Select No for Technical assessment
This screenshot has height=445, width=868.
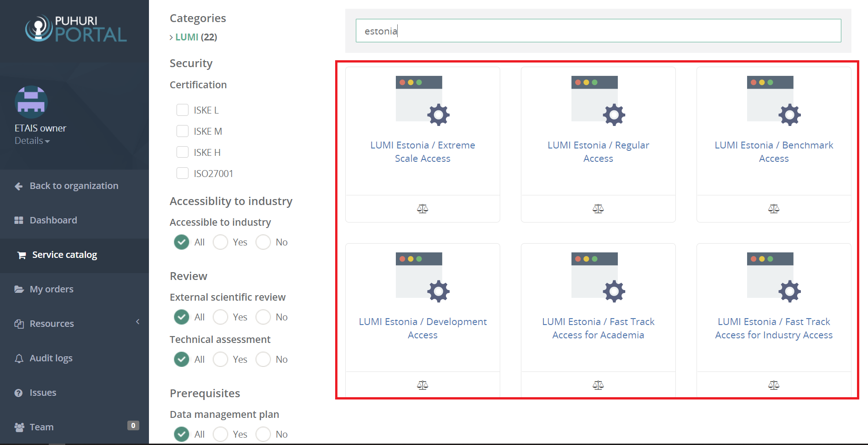coord(263,359)
